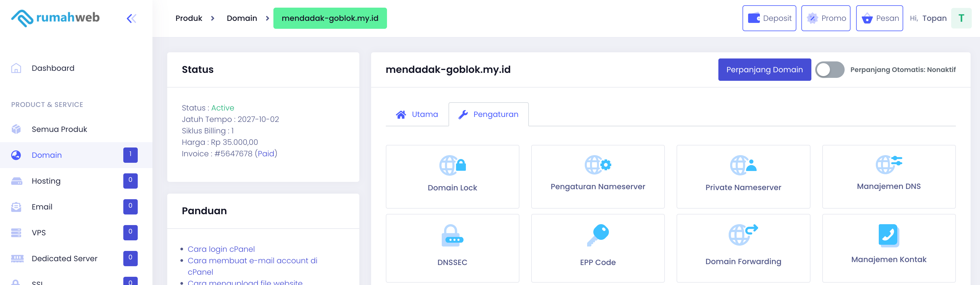Open Pengaturan Nameserver globe-gear icon
980x285 pixels.
coord(598,165)
